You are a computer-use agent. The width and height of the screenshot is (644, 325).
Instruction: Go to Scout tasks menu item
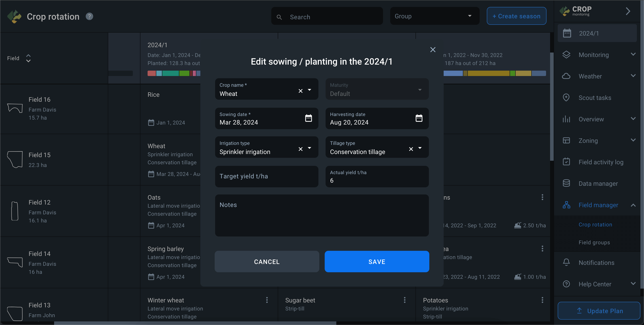[x=595, y=98]
